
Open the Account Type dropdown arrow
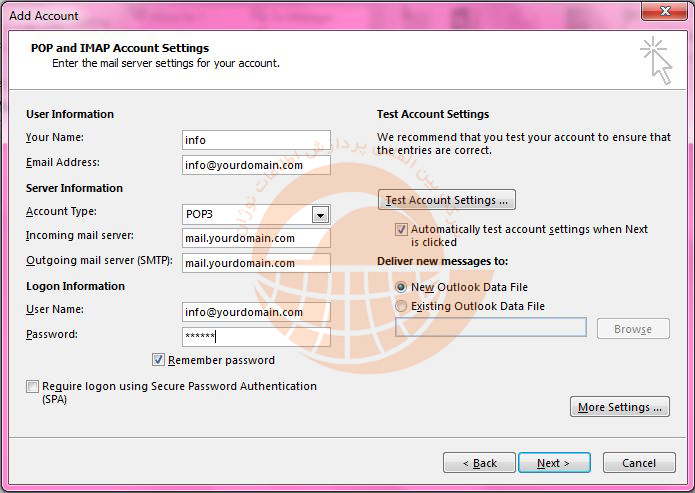(x=320, y=215)
